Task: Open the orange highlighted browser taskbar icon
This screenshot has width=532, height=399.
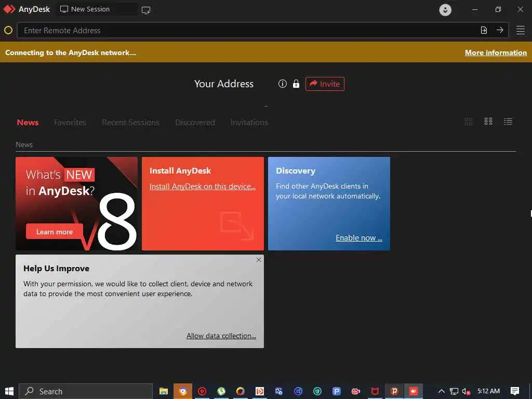Action: tap(183, 391)
